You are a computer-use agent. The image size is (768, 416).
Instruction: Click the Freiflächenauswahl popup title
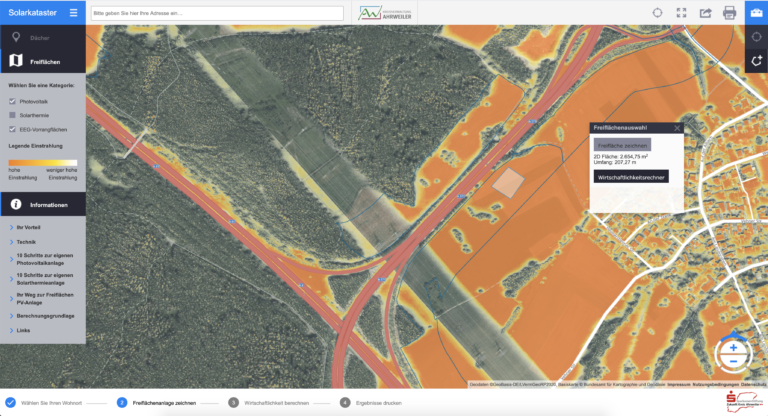pyautogui.click(x=620, y=128)
